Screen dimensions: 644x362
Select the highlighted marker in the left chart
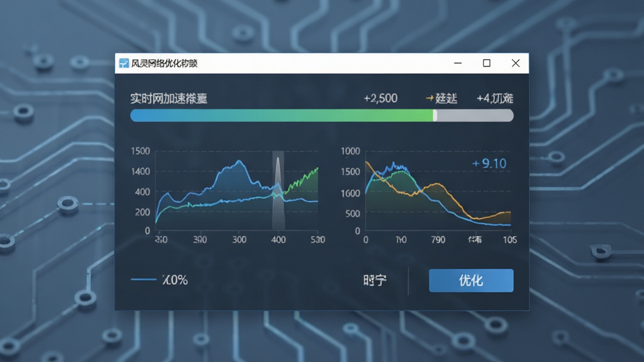coord(278,191)
